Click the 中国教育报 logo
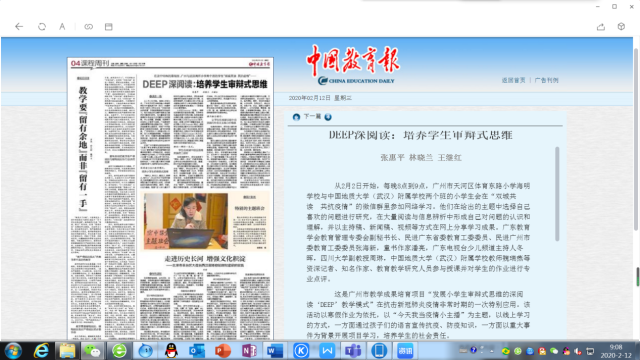 pos(353,64)
